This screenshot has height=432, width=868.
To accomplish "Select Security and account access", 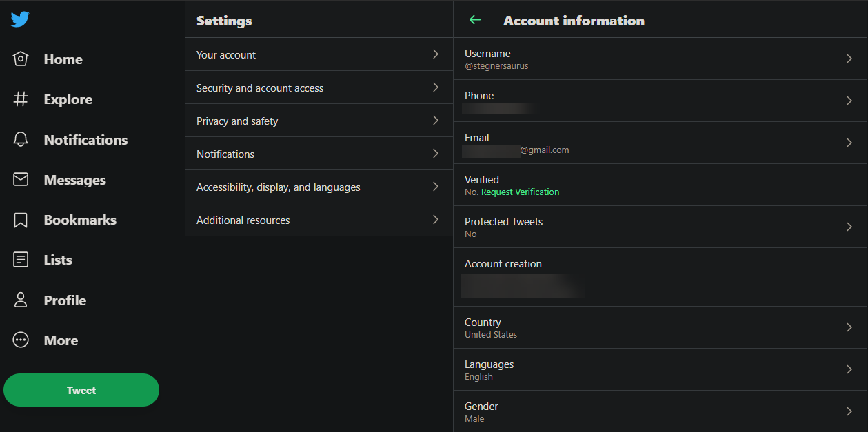I will [319, 88].
